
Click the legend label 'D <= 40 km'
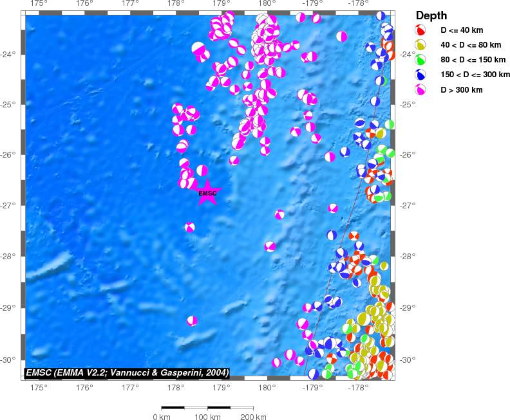pyautogui.click(x=462, y=30)
